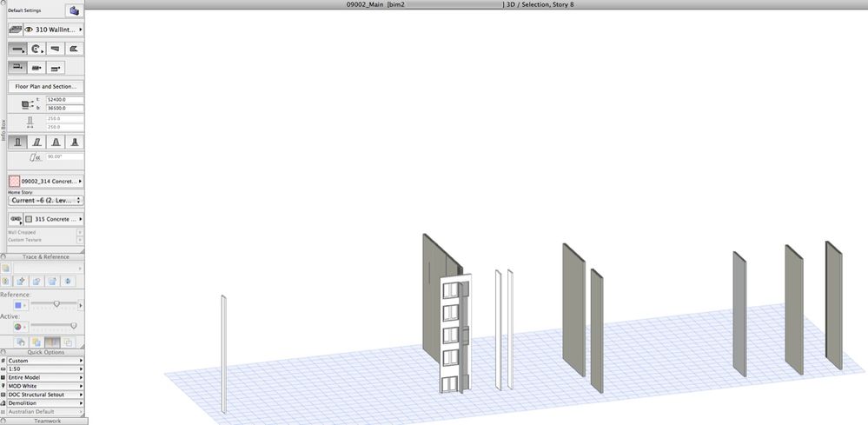Collapse the Quick Options panel
868x425 pixels.
(3, 352)
